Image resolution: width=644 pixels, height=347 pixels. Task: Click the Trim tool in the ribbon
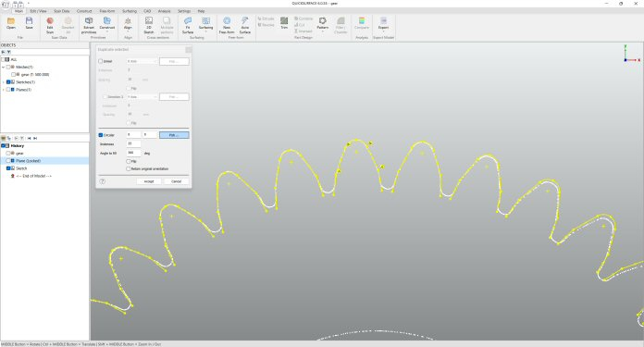coord(284,23)
